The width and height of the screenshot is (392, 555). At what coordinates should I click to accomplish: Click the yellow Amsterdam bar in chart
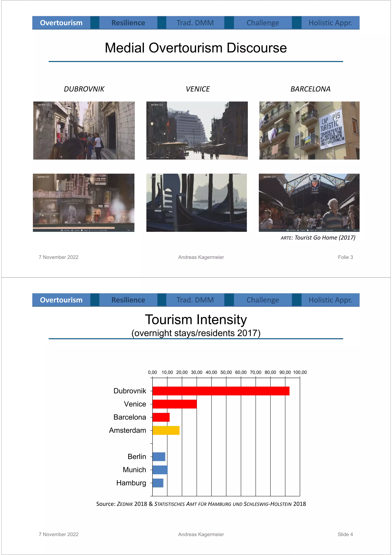pyautogui.click(x=166, y=430)
